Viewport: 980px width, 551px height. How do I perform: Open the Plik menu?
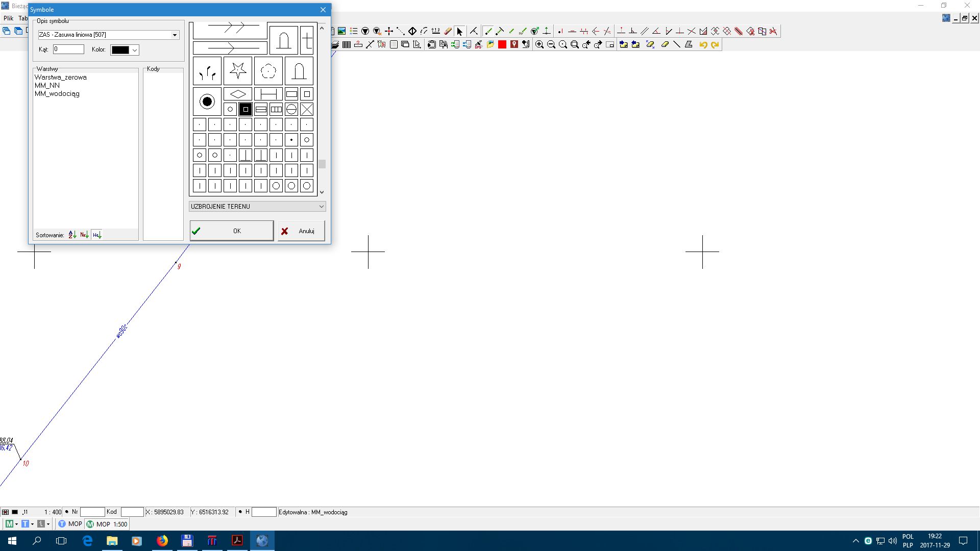tap(9, 18)
